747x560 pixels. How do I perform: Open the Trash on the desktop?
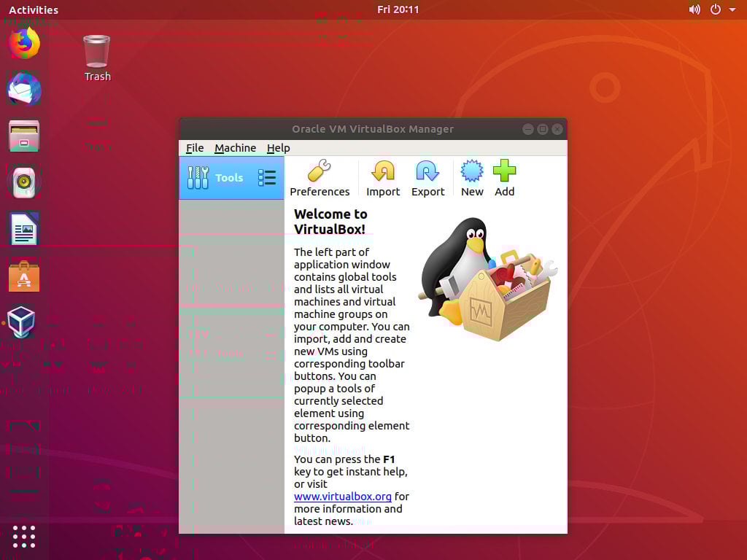(96, 55)
